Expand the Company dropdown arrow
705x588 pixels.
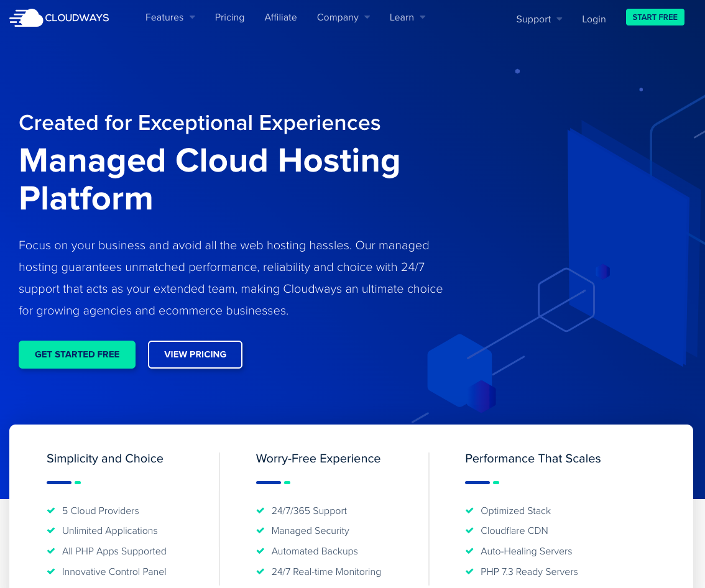point(367,17)
